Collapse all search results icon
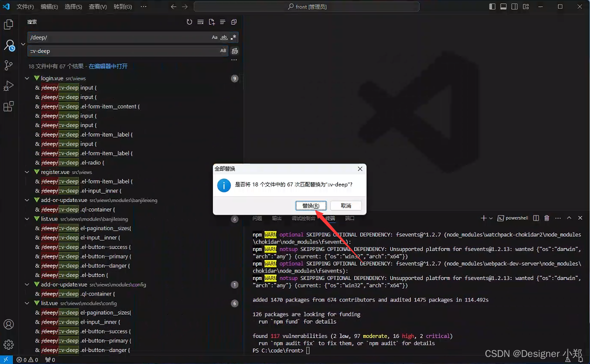This screenshot has height=364, width=590. (233, 22)
